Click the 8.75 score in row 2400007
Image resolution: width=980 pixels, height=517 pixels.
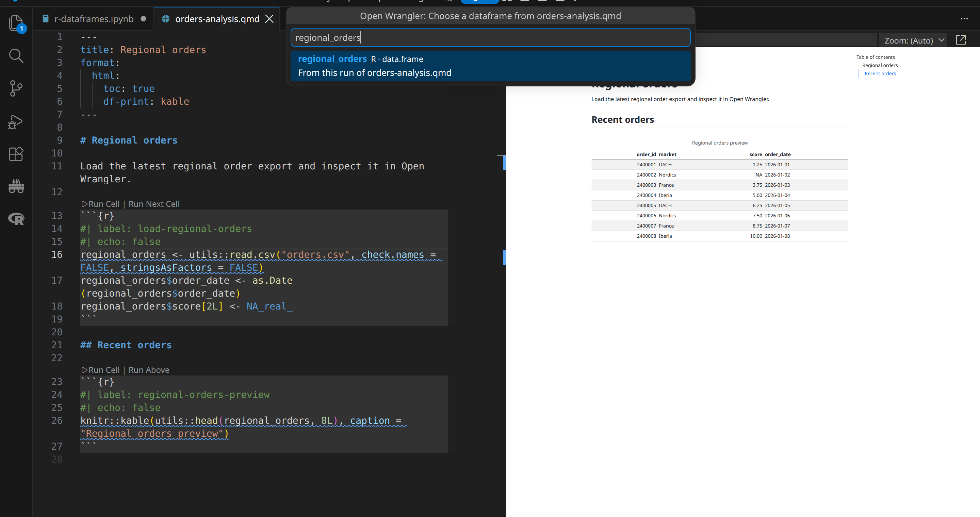[x=757, y=226]
